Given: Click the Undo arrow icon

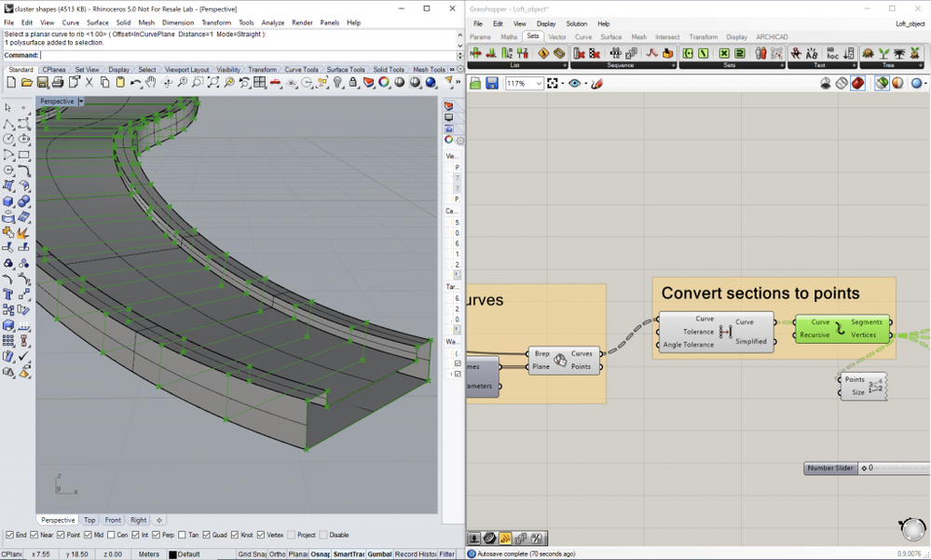Looking at the screenshot, I should (136, 83).
